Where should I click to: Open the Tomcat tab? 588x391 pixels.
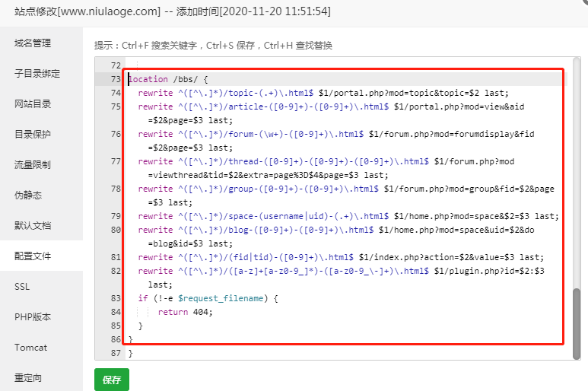[30, 348]
